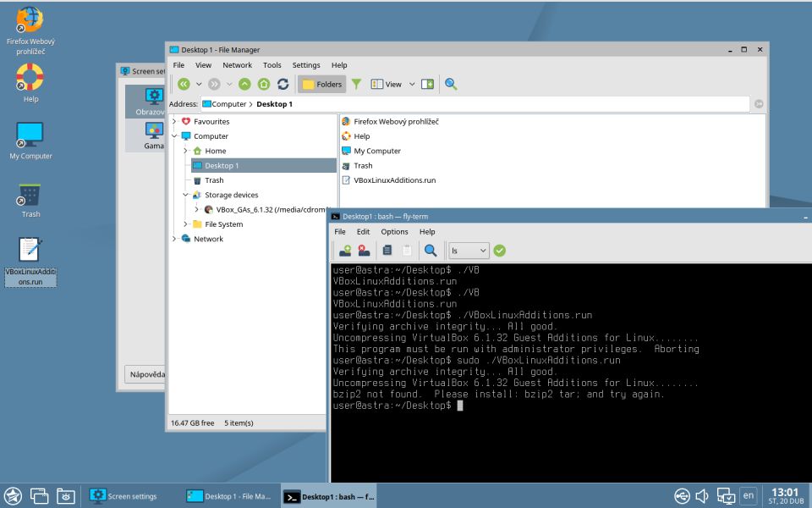Open back history dropdown arrow
This screenshot has height=508, width=812.
click(199, 84)
